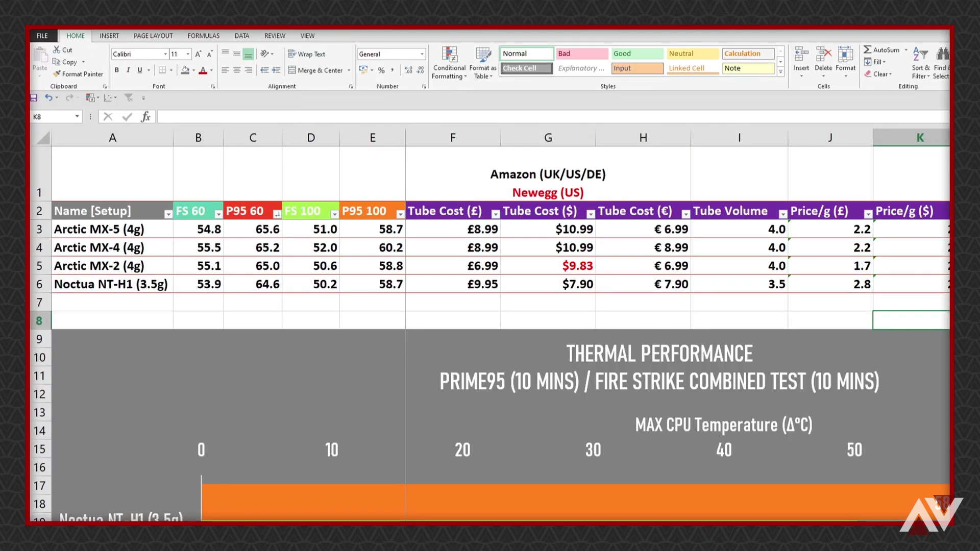Click the Insert Function fx icon

pyautogui.click(x=145, y=117)
